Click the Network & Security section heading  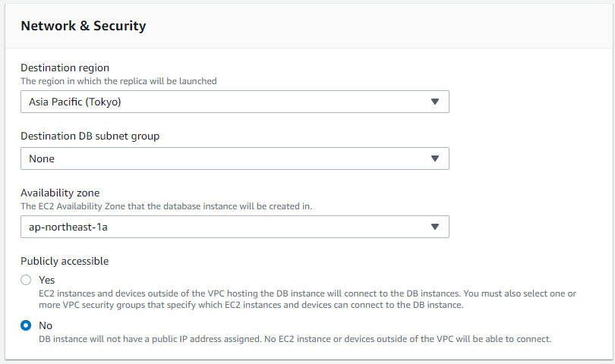point(83,26)
